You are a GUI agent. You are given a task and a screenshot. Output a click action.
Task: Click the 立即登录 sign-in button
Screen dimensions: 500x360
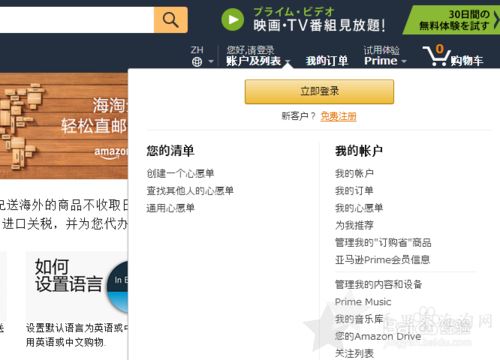pos(319,91)
